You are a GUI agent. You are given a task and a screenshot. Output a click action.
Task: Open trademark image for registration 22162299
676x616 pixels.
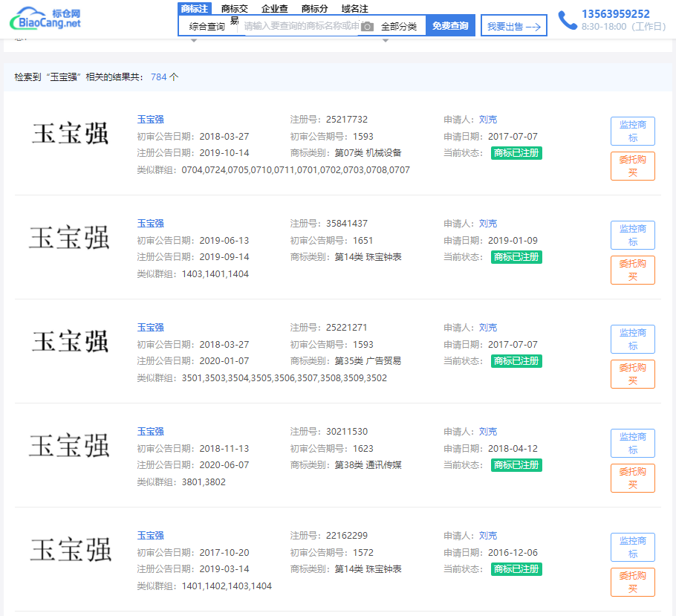coord(70,551)
